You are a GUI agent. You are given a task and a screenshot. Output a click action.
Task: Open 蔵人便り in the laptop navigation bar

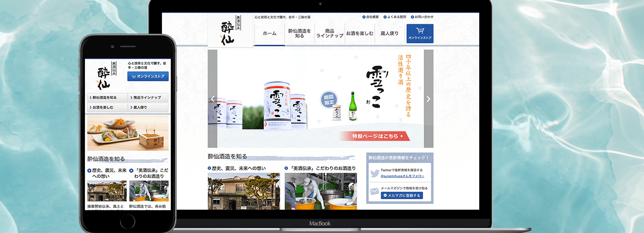point(389,34)
